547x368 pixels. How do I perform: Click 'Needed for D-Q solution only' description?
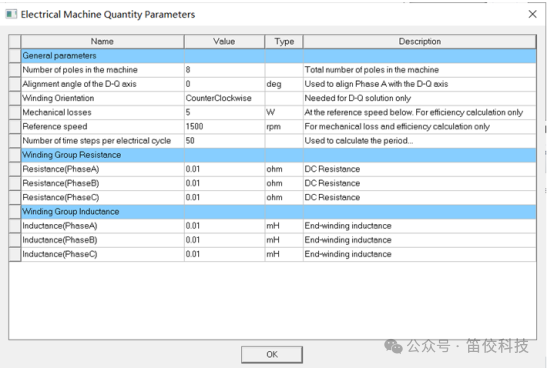click(x=358, y=98)
